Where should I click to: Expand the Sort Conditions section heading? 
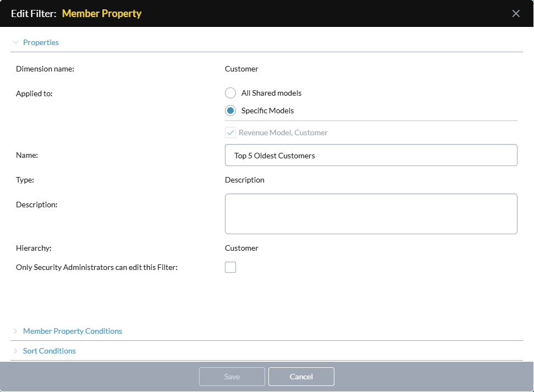point(49,351)
